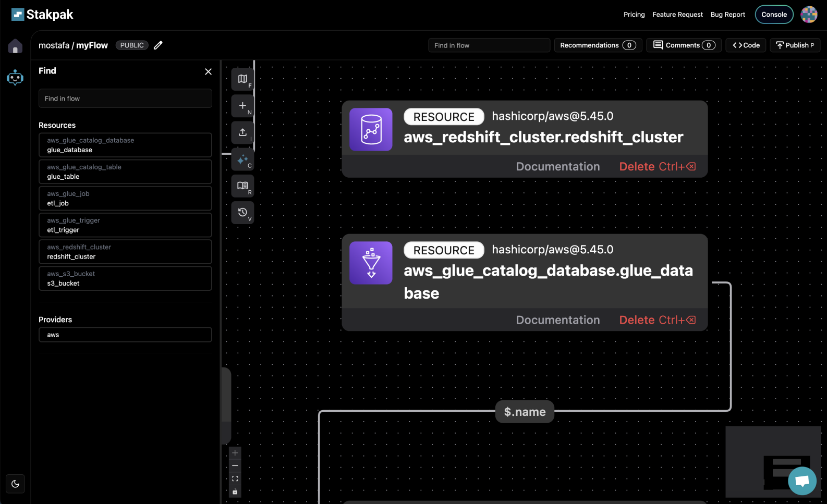827x504 pixels.
Task: Open the robot assistant icon in sidebar
Action: point(15,78)
